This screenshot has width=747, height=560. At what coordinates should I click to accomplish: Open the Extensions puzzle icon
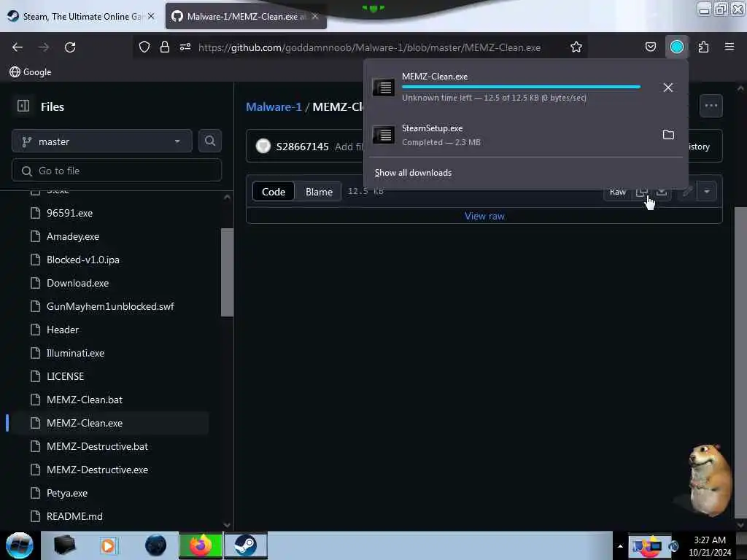coord(704,47)
